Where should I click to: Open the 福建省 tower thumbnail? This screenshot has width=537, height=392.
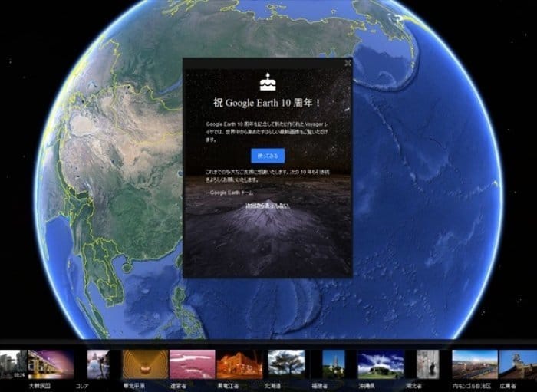[334, 364]
